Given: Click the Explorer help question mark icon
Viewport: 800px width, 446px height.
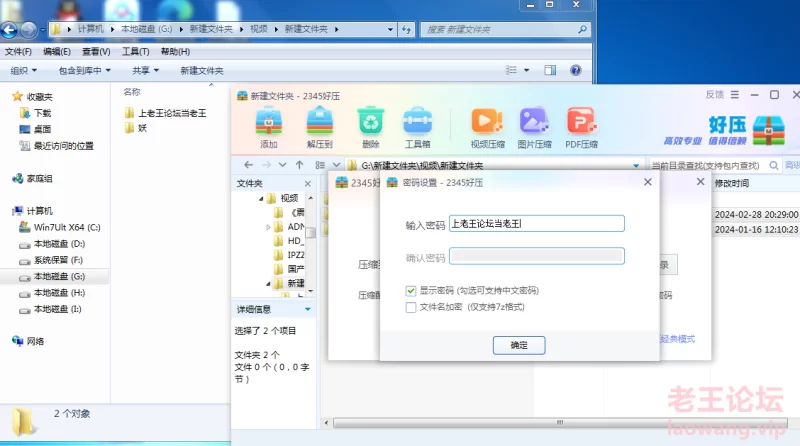Looking at the screenshot, I should (x=576, y=71).
